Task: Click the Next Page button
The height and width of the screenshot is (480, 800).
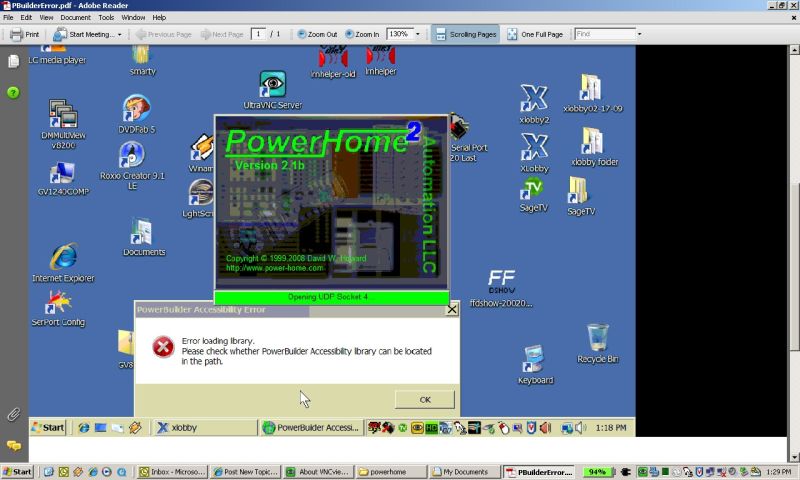Action: click(222, 34)
